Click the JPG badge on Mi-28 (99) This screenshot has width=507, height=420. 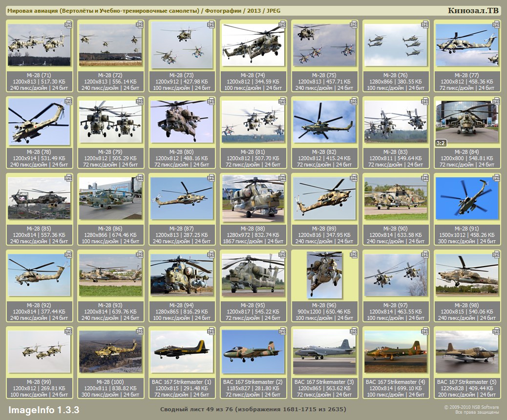click(68, 331)
